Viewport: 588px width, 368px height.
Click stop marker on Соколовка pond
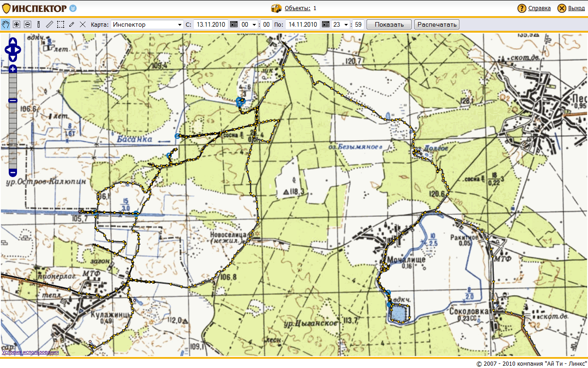(x=389, y=305)
